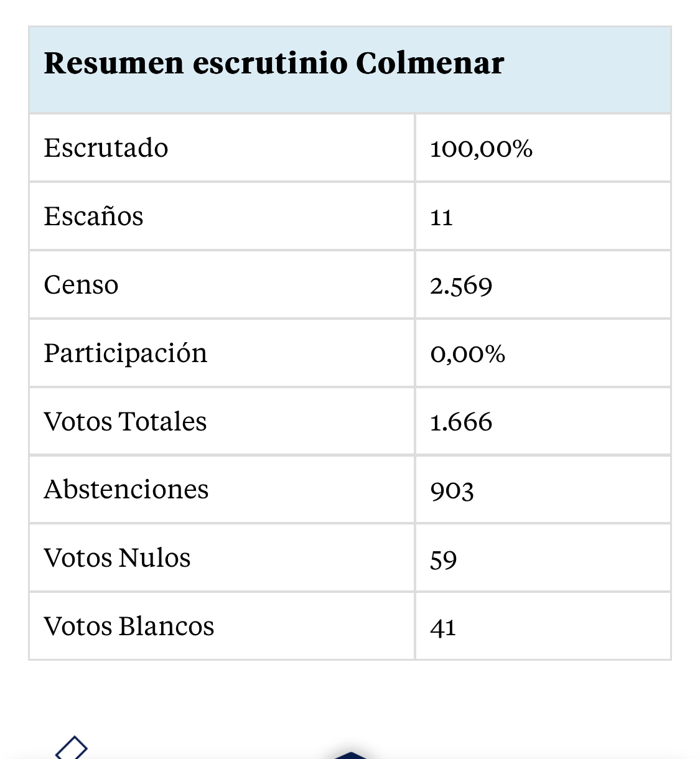Select the 'Votos Totales' label
700x759 pixels.
pos(125,421)
